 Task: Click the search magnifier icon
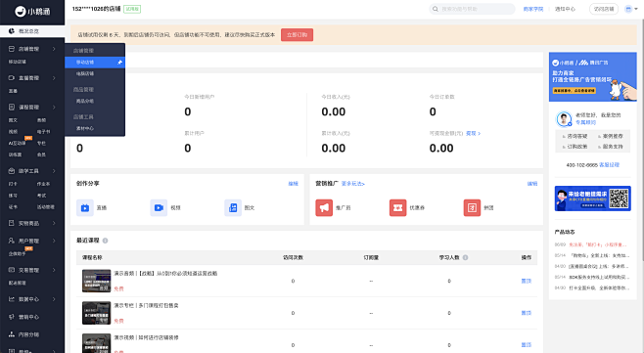[436, 9]
